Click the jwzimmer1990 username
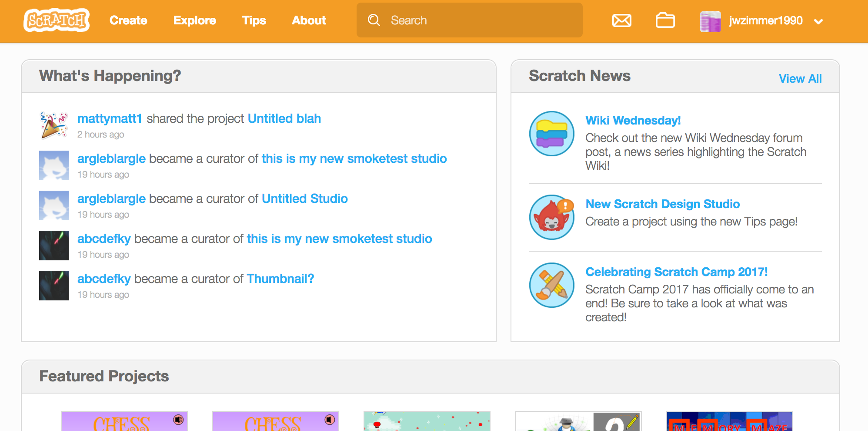The width and height of the screenshot is (868, 431). 766,20
